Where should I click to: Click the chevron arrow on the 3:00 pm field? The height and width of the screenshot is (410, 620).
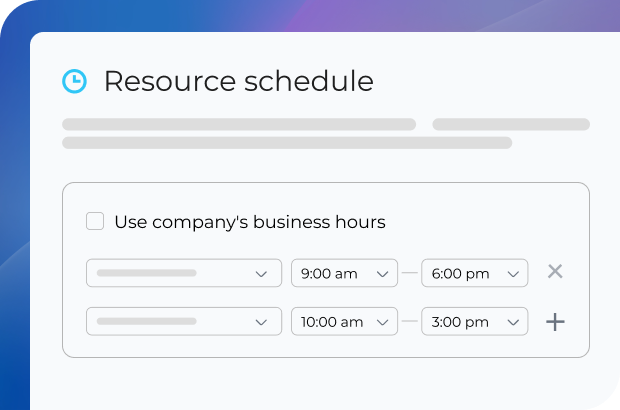[x=513, y=322]
